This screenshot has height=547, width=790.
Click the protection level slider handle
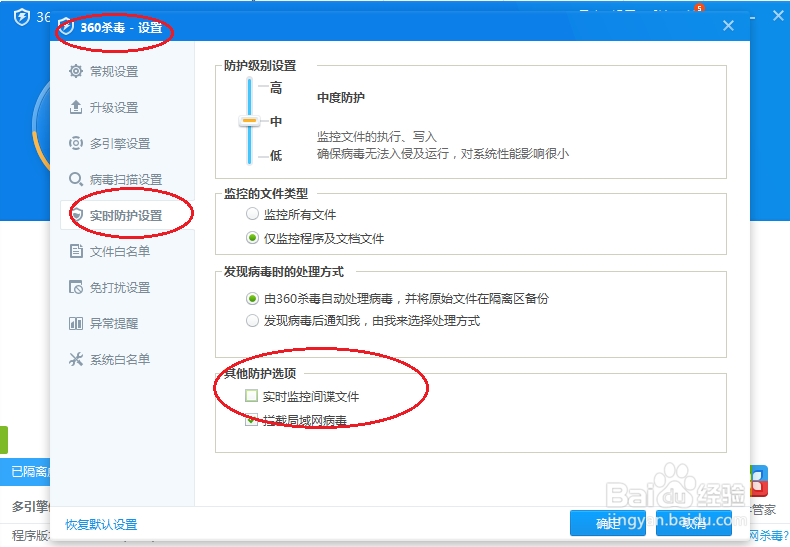coord(249,121)
